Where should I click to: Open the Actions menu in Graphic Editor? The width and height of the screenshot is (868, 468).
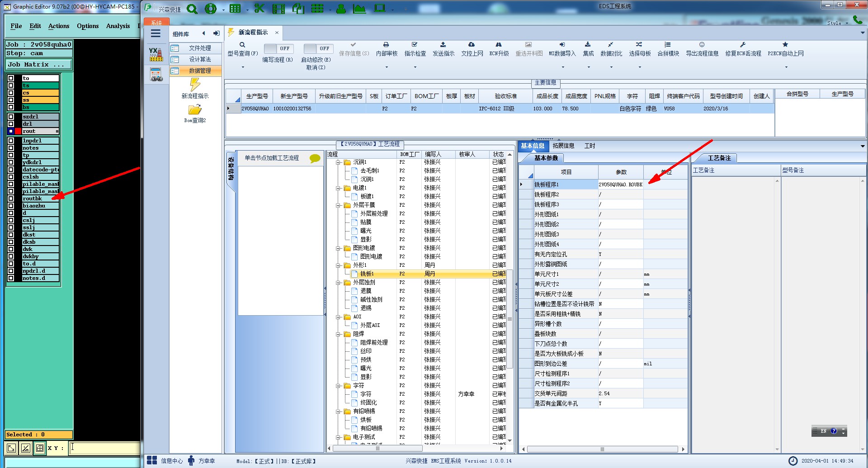click(x=59, y=26)
